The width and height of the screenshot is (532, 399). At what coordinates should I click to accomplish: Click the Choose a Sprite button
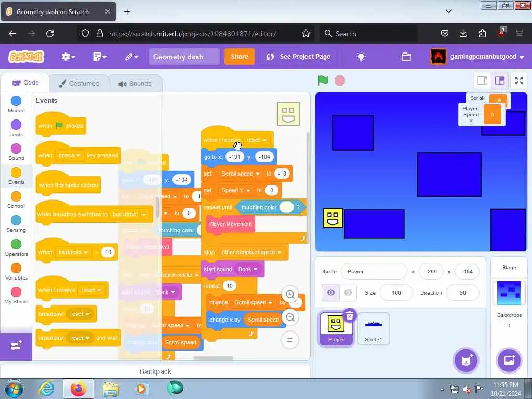coord(466,361)
